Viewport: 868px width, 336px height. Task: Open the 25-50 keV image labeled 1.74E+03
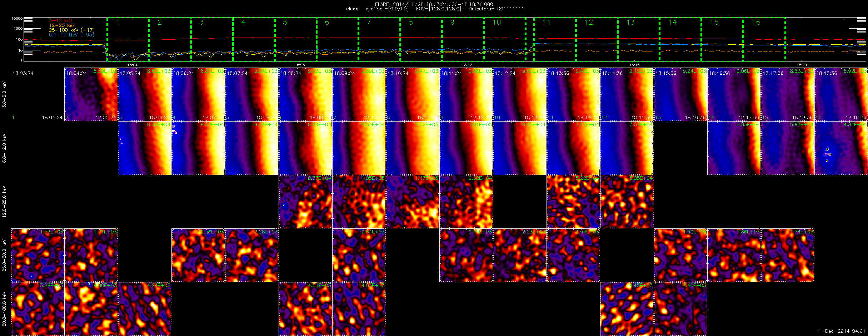tap(788, 255)
